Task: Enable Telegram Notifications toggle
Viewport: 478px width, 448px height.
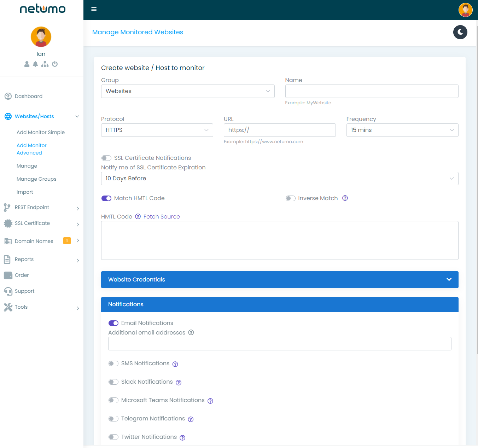Action: (113, 419)
